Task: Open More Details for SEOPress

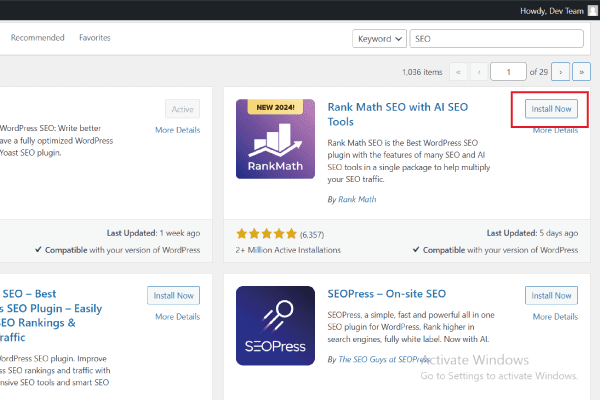Action: pyautogui.click(x=555, y=317)
